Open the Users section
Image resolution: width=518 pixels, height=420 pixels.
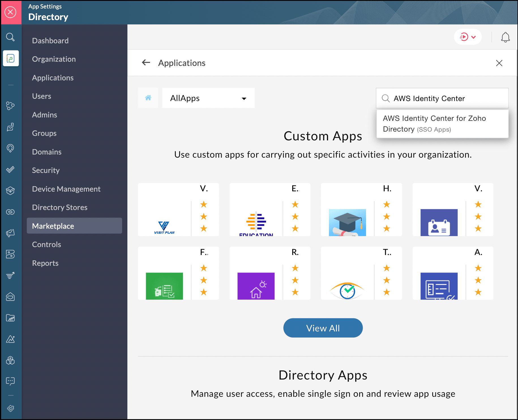pos(42,96)
